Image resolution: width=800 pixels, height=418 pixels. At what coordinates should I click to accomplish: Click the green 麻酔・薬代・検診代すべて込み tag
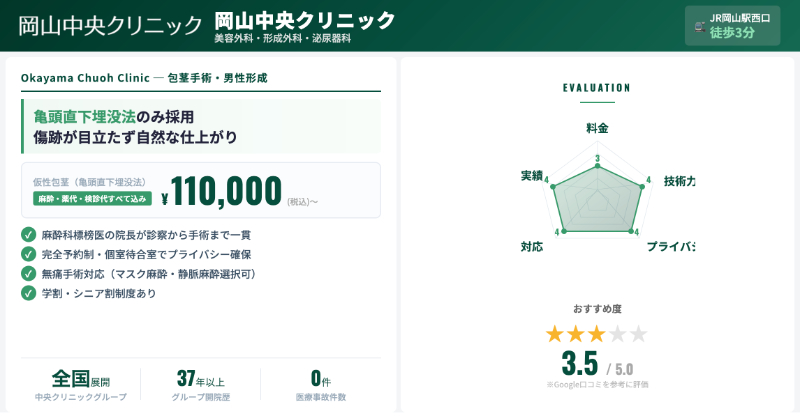[92, 199]
